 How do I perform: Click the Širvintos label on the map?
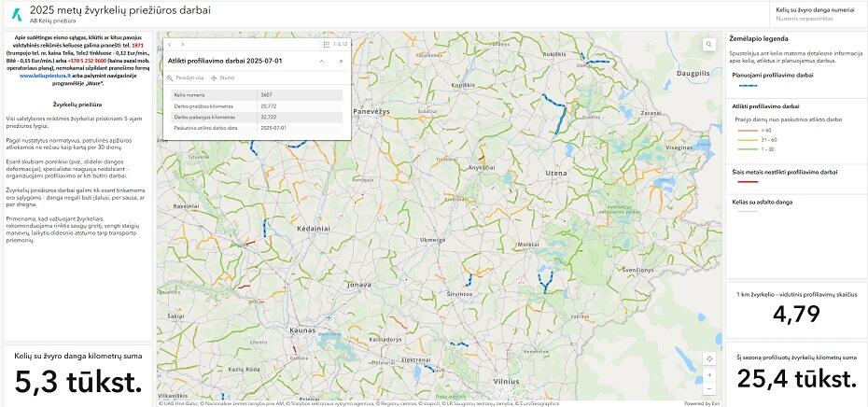tap(459, 293)
